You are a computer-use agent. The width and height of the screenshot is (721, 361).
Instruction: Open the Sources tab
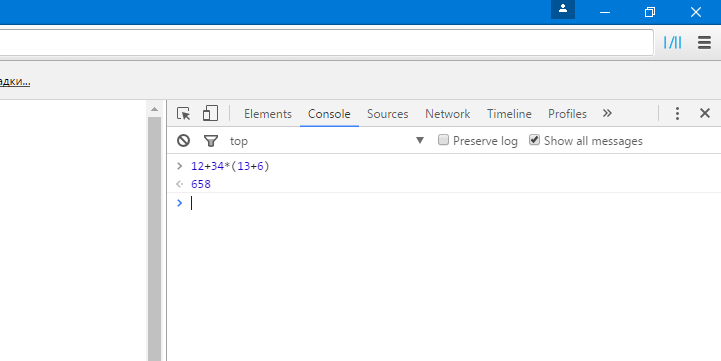coord(388,114)
